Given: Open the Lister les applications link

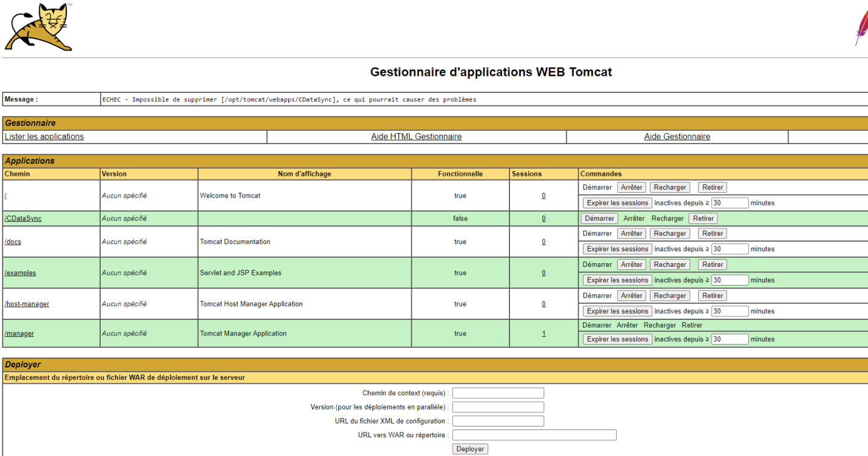Looking at the screenshot, I should [x=44, y=137].
